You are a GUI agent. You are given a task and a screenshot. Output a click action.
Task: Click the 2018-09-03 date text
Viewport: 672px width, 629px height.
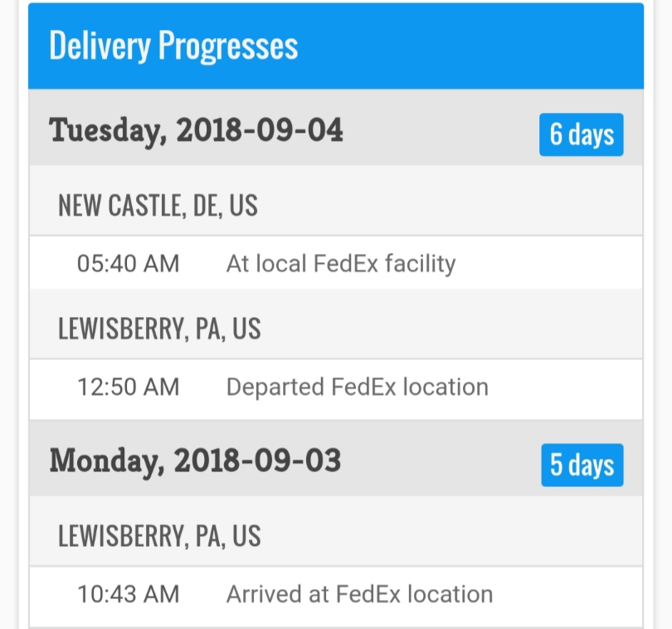click(257, 461)
